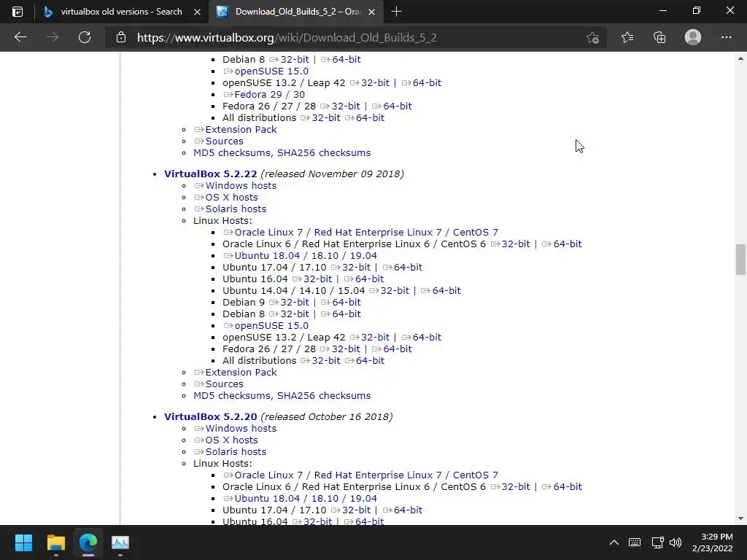This screenshot has width=747, height=560.
Task: Open the Windows Start menu
Action: (23, 542)
